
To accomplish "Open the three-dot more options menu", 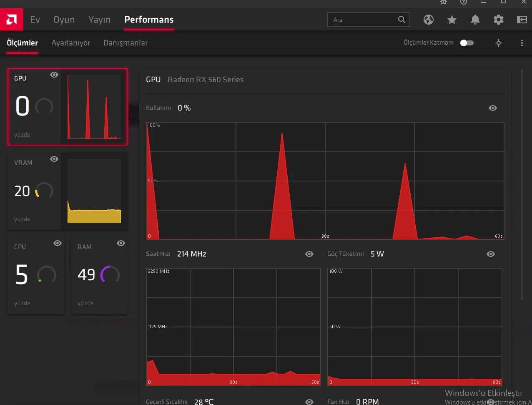I will coord(522,43).
